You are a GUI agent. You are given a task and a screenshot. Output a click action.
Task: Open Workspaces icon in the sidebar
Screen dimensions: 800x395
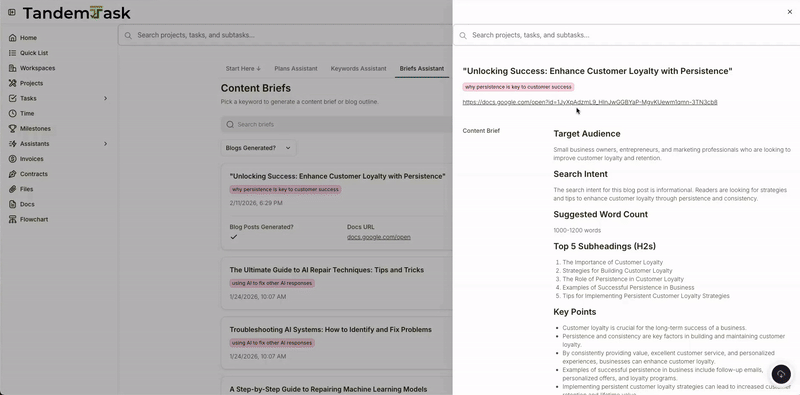pyautogui.click(x=12, y=68)
